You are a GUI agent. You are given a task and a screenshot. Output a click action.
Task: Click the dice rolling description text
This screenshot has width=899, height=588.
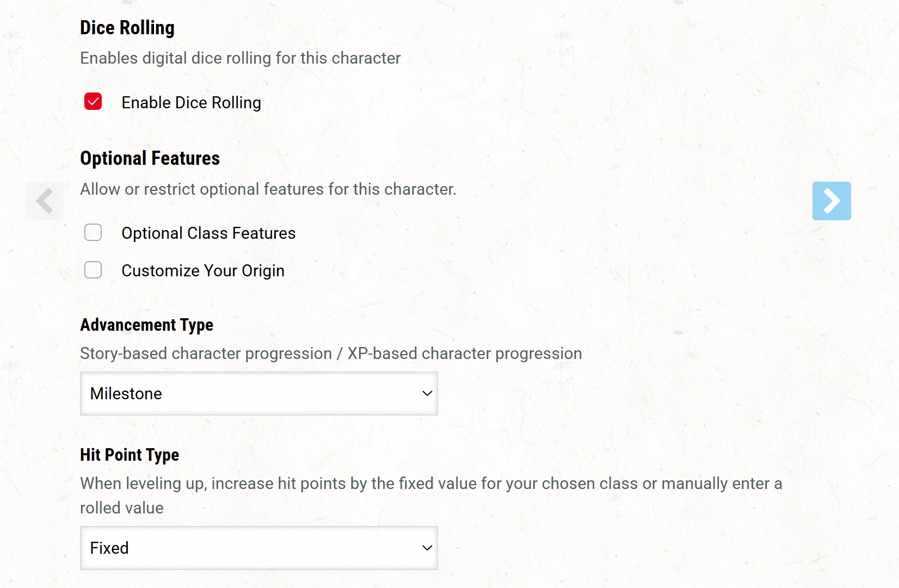coord(240,58)
